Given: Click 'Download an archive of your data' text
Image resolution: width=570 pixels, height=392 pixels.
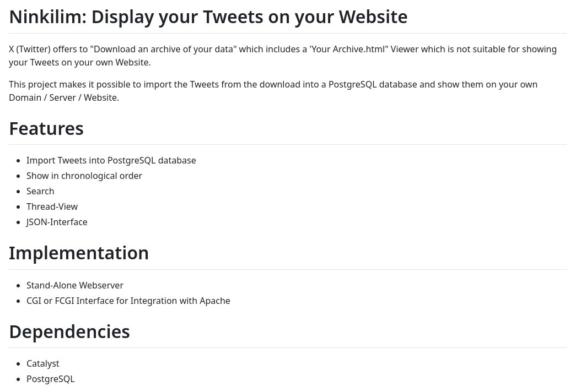Looking at the screenshot, I should pos(163,50).
